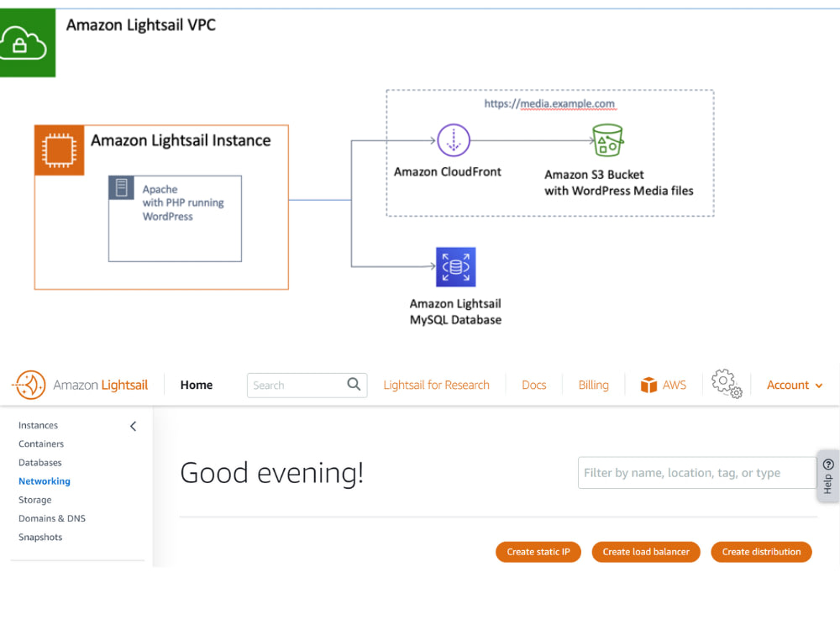Select Networking in the sidebar
840x630 pixels.
(44, 480)
